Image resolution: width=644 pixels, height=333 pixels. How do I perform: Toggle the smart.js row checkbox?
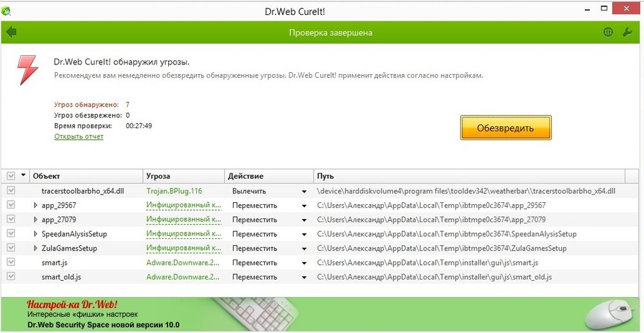[x=11, y=262]
